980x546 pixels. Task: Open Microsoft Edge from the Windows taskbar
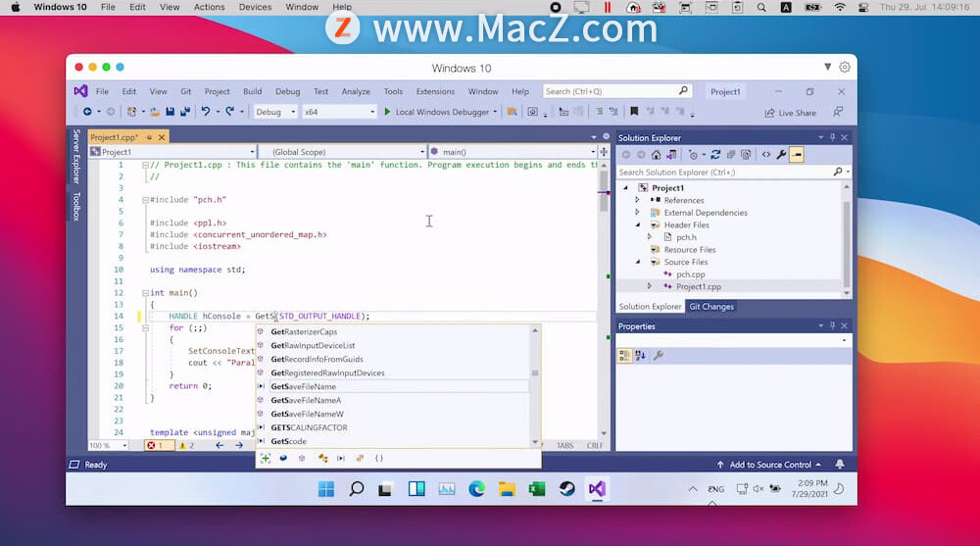(x=477, y=488)
